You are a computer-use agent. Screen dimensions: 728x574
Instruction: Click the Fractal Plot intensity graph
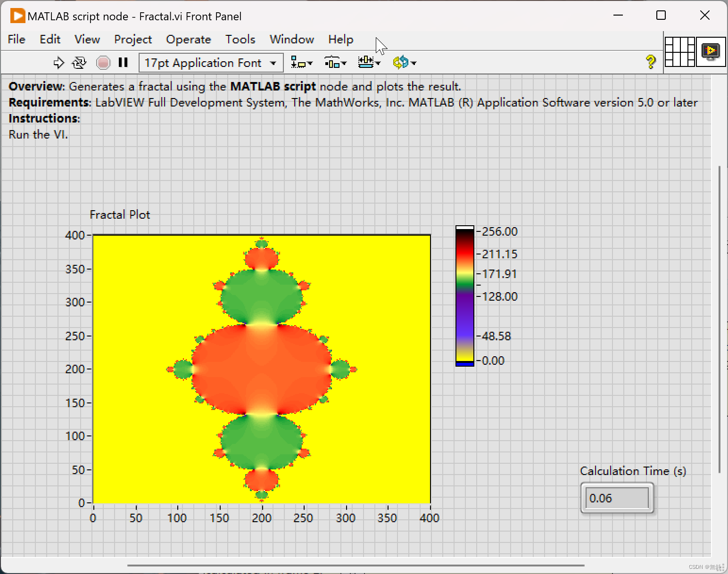(262, 369)
